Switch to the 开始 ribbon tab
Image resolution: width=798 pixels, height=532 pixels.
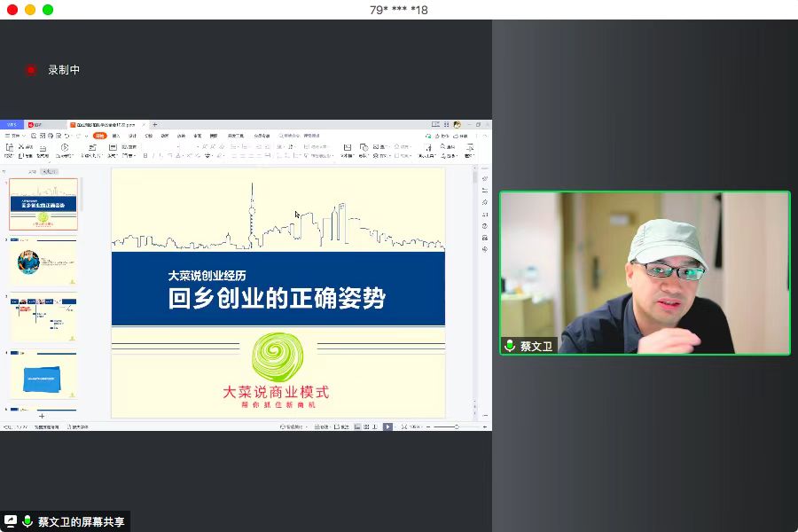(x=99, y=136)
